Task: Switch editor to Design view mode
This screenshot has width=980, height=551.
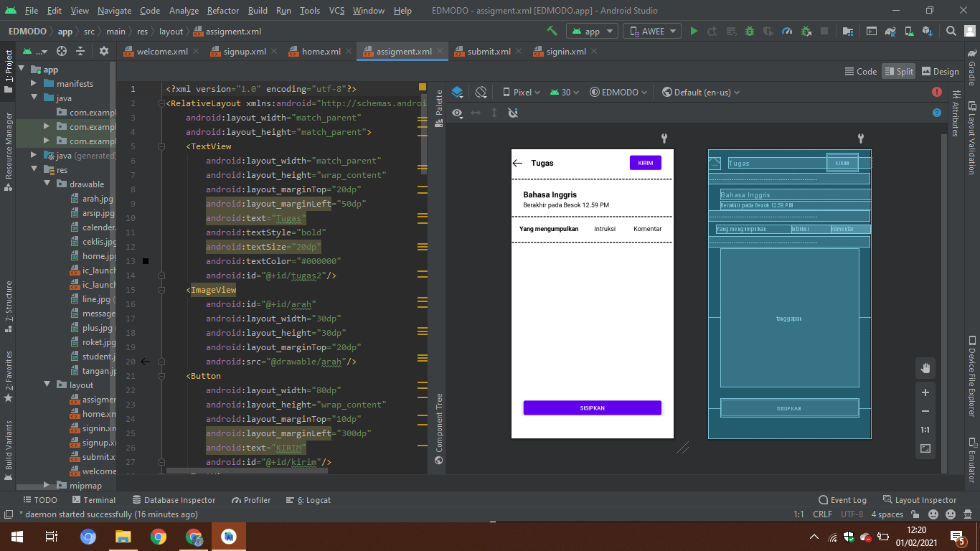Action: (940, 71)
